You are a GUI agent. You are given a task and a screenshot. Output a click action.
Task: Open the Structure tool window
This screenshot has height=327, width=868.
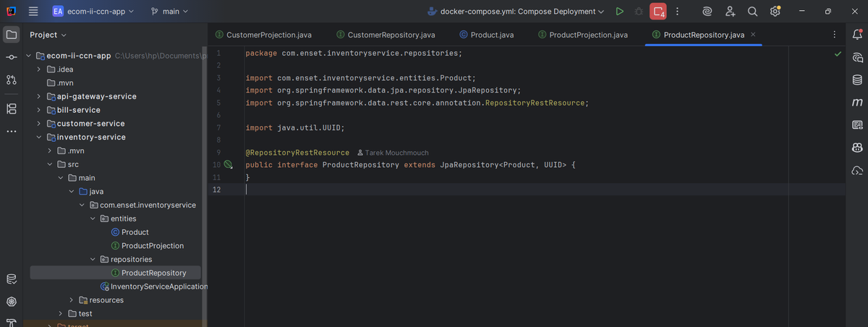[11, 109]
